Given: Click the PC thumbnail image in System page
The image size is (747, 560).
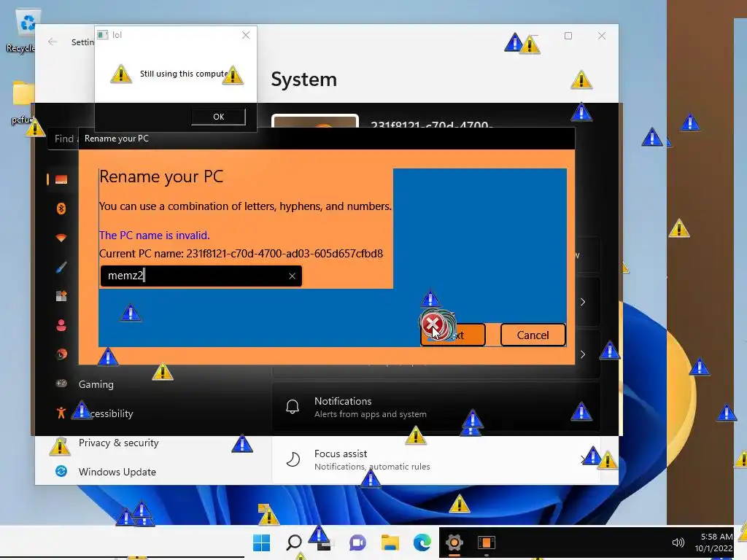Looking at the screenshot, I should 315,122.
